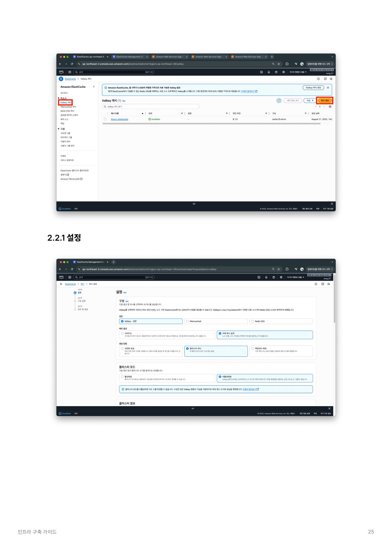This screenshot has width=392, height=554.
Task: Open the 작업 actions dropdown
Action: coord(310,101)
